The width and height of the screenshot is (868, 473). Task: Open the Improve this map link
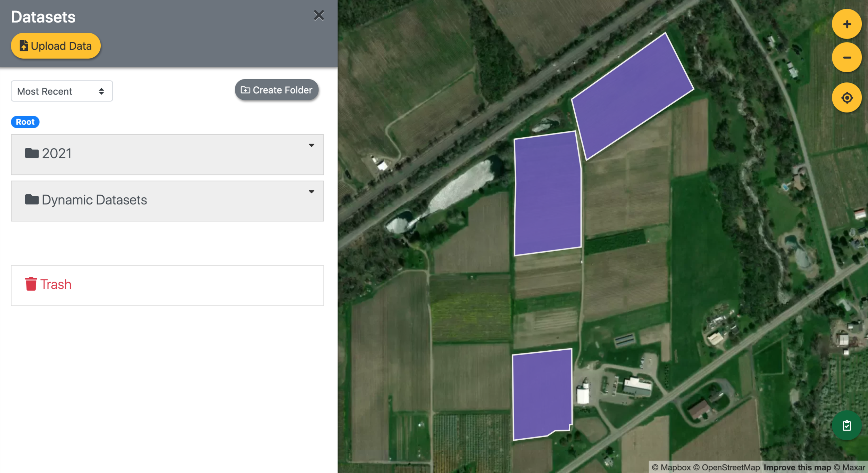click(797, 467)
